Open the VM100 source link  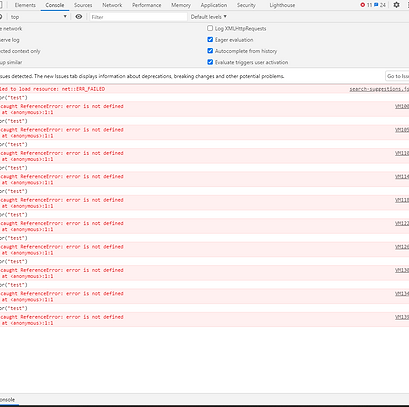coord(402,106)
